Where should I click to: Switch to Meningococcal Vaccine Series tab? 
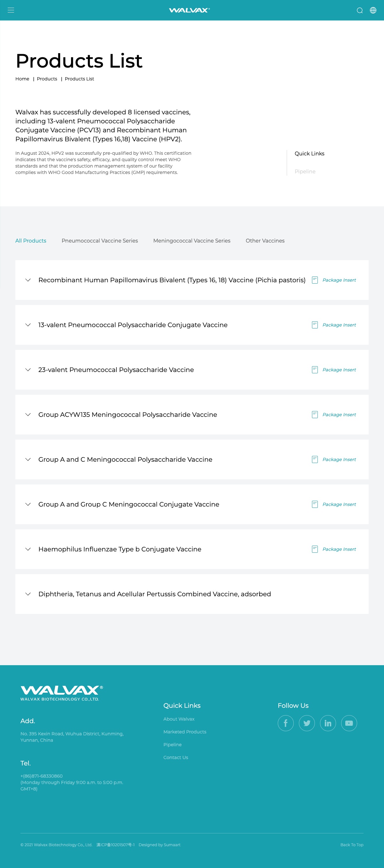(x=192, y=241)
